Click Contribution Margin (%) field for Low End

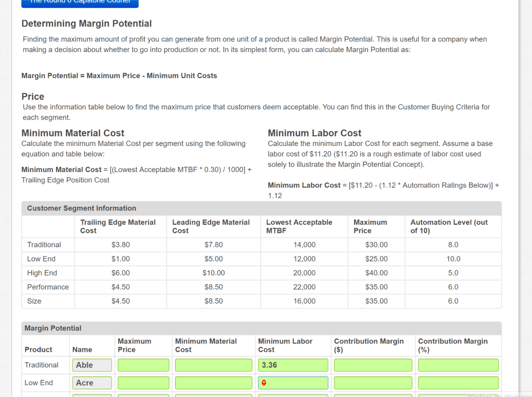point(458,383)
